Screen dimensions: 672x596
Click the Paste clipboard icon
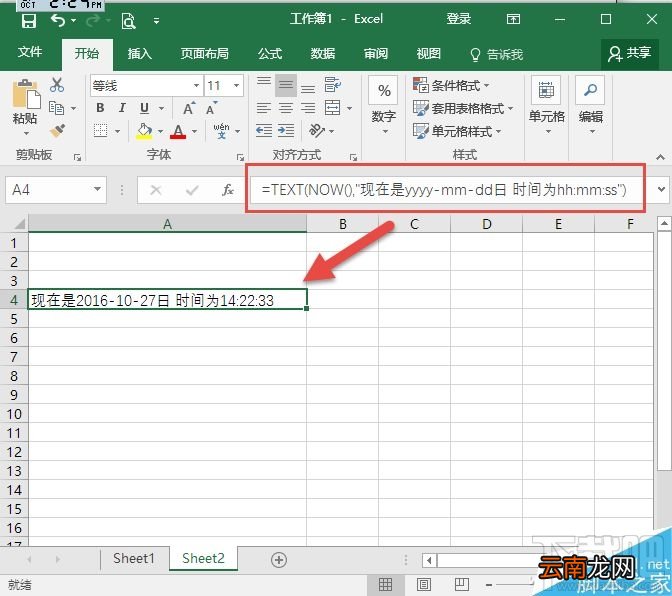click(25, 93)
